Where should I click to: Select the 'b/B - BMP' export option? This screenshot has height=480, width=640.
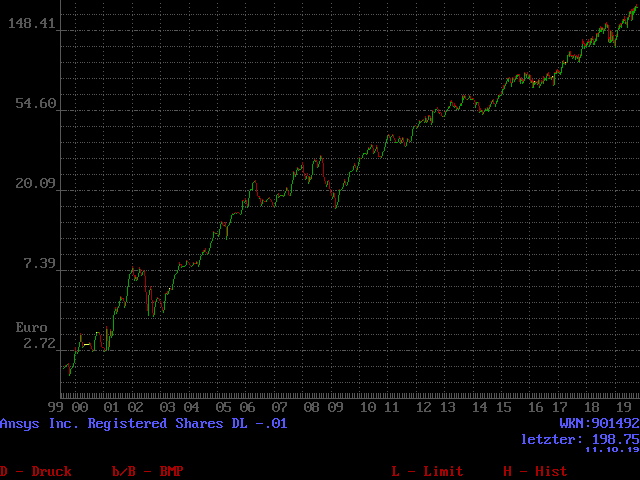tap(147, 471)
